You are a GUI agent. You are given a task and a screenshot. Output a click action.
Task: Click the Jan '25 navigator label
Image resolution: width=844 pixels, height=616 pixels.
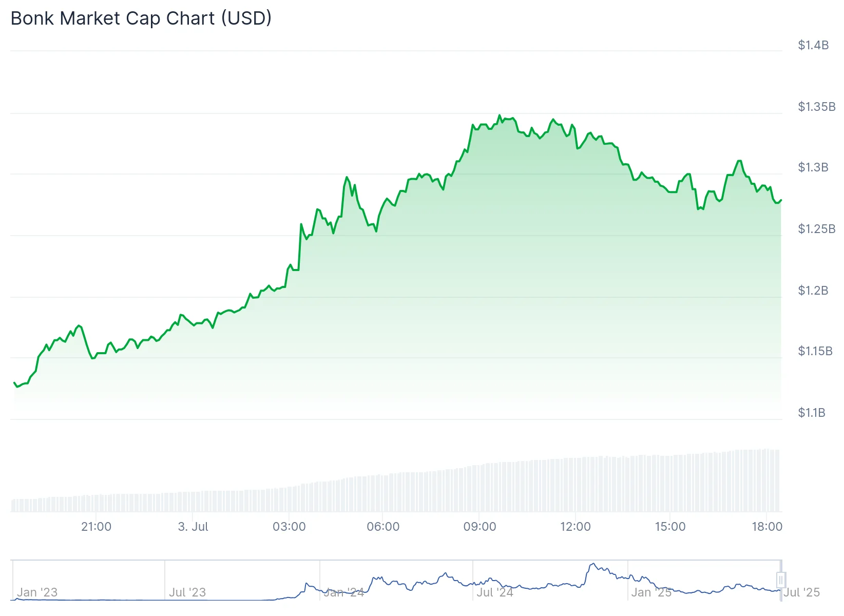[651, 592]
